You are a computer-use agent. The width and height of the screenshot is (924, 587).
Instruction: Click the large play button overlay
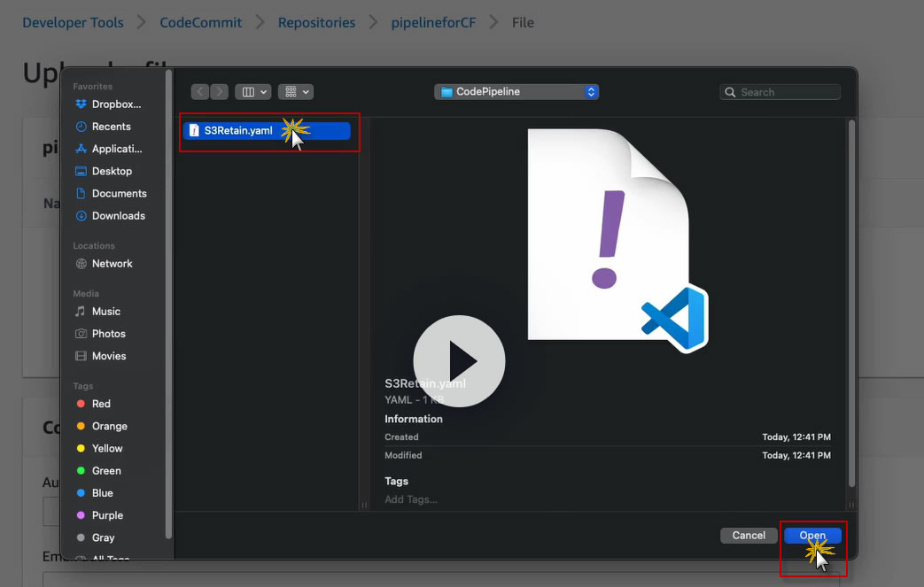coord(459,361)
